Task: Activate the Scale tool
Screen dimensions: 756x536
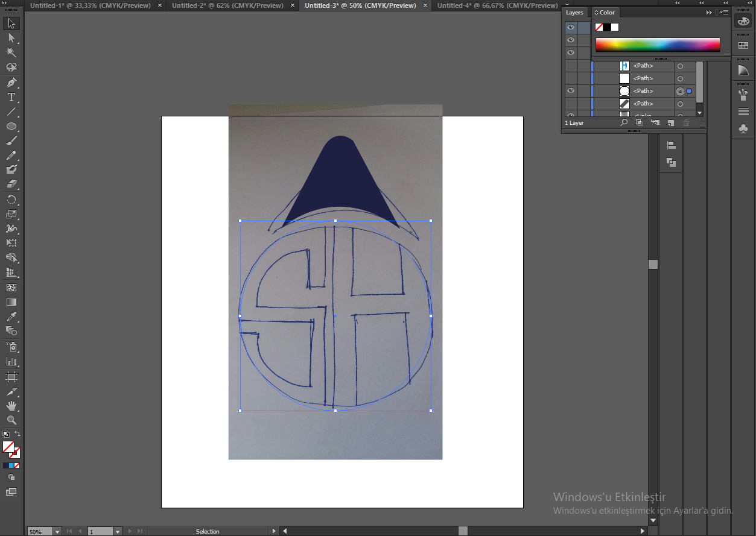Action: (11, 214)
